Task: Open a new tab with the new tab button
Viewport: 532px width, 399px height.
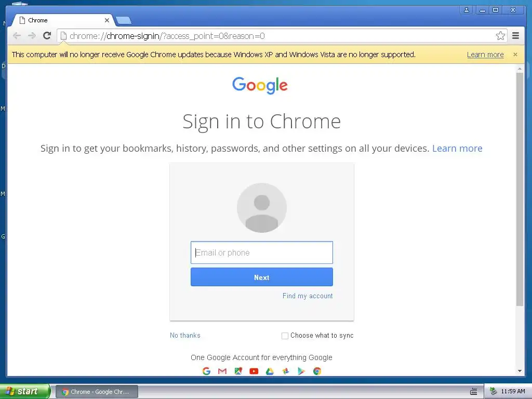Action: (124, 21)
